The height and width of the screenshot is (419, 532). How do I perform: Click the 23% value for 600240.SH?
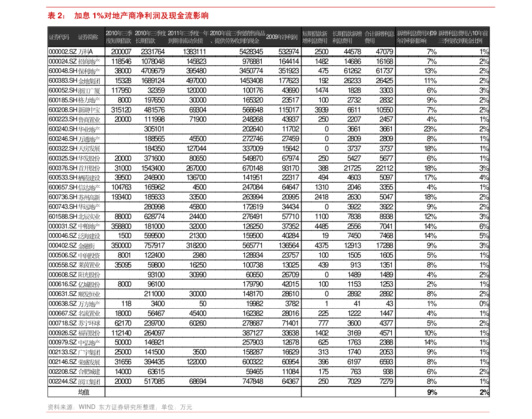pos(430,129)
